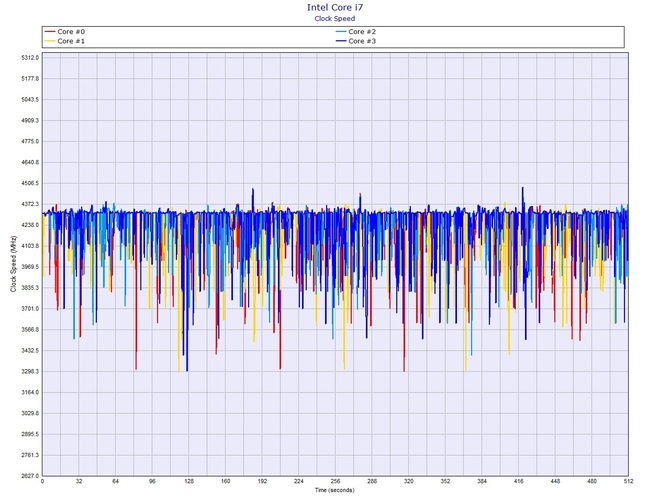Click the 448 tick on time axis
670x502 pixels.
coord(555,481)
